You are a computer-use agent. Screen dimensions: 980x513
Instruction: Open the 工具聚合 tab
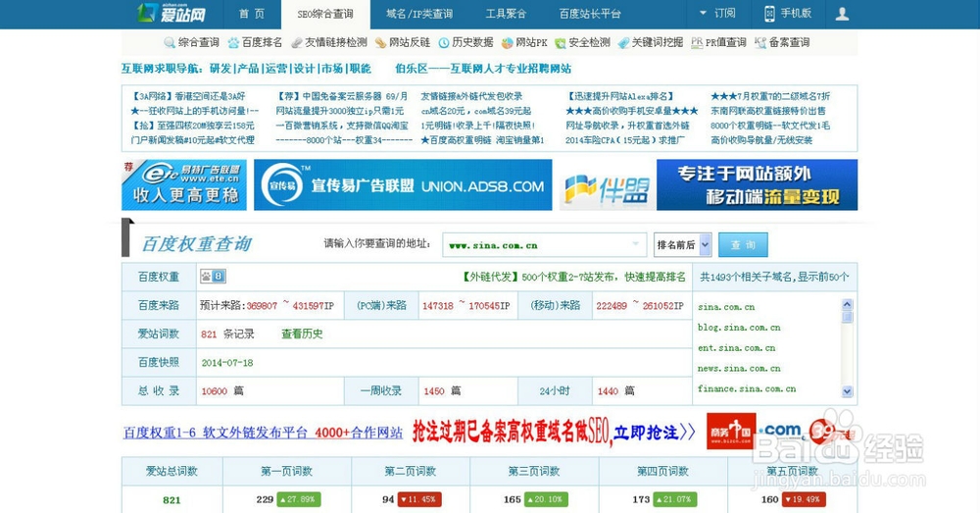pyautogui.click(x=506, y=14)
